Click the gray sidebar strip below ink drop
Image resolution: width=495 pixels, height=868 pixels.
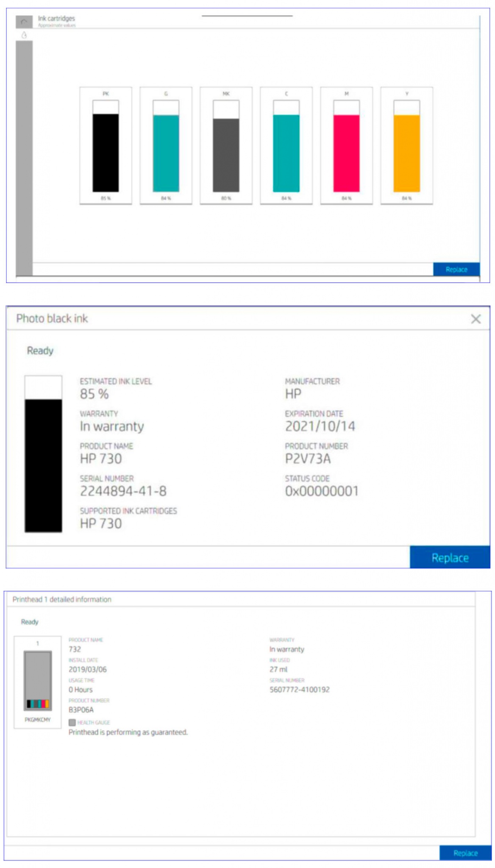tap(24, 157)
